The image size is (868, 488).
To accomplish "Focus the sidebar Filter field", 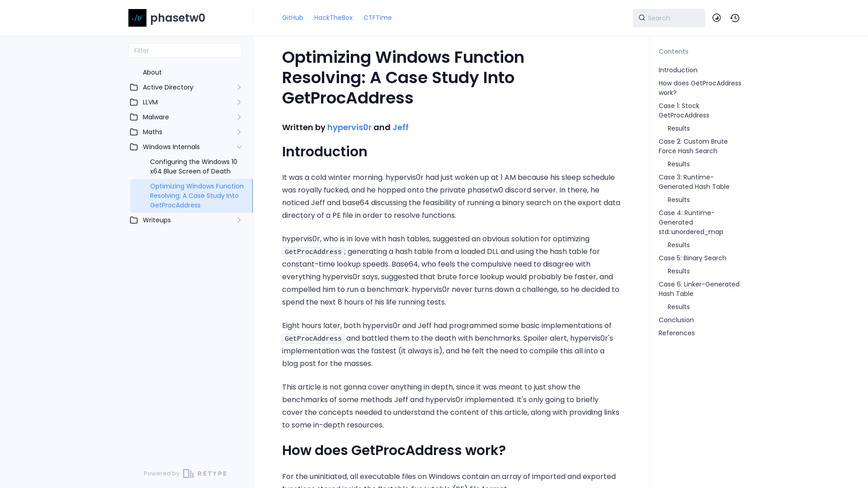I will [x=185, y=51].
